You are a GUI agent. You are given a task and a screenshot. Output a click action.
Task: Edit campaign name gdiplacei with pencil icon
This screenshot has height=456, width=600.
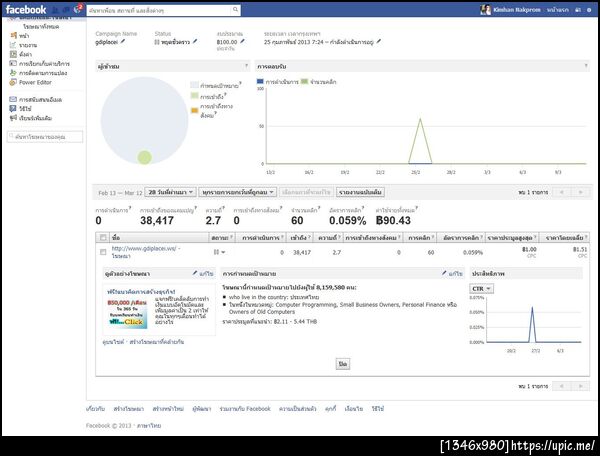click(123, 41)
